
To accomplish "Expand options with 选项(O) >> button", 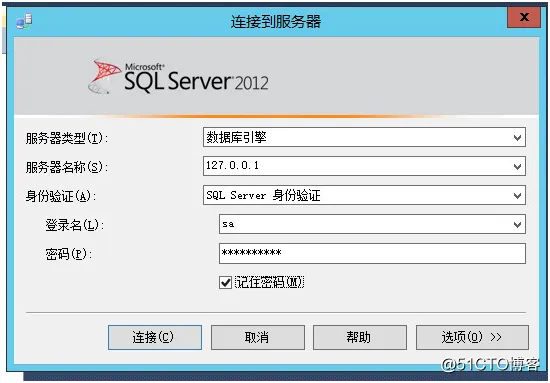I will pos(472,337).
